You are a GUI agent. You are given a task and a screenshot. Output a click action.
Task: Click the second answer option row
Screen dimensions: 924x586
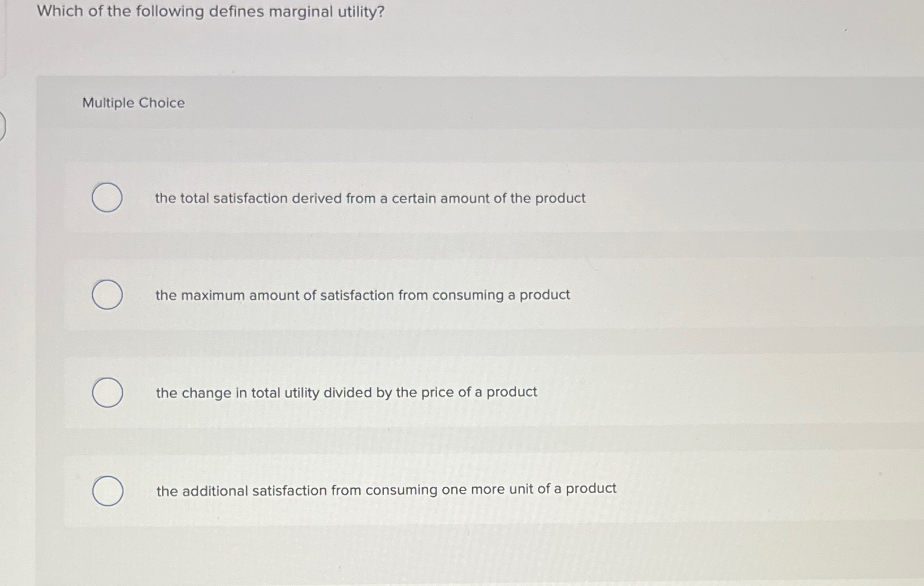[x=452, y=295]
